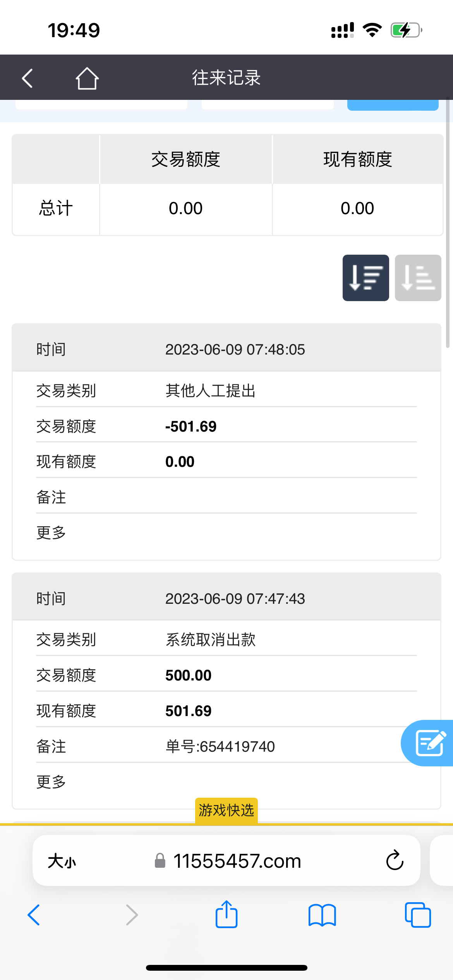This screenshot has height=980, width=453.
Task: Expand 更多 for the 07:47:43 record
Action: [x=51, y=782]
